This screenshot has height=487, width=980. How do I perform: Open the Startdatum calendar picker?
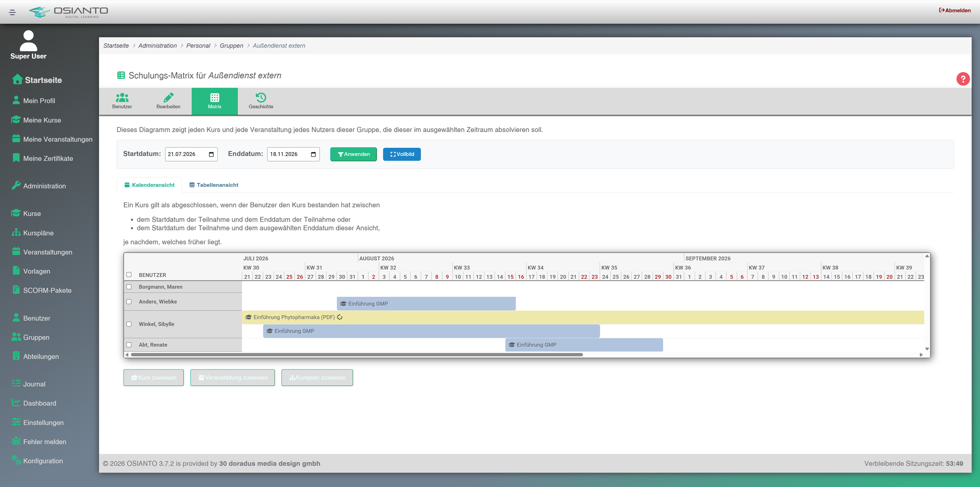211,154
